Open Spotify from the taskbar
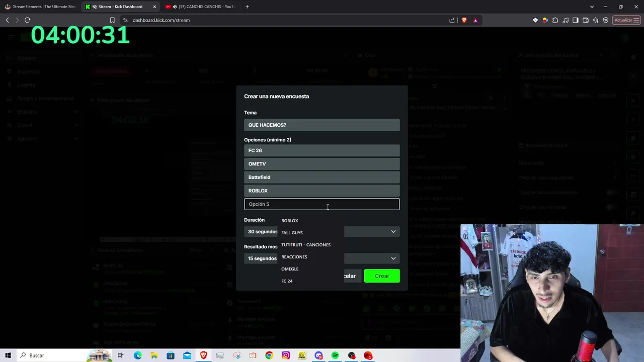644x362 pixels. coord(335,355)
